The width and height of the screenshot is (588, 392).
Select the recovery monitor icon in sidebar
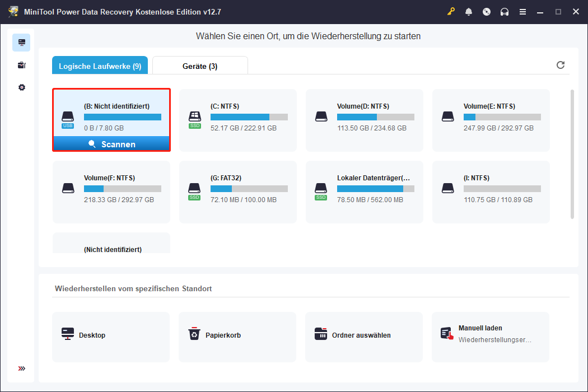22,43
